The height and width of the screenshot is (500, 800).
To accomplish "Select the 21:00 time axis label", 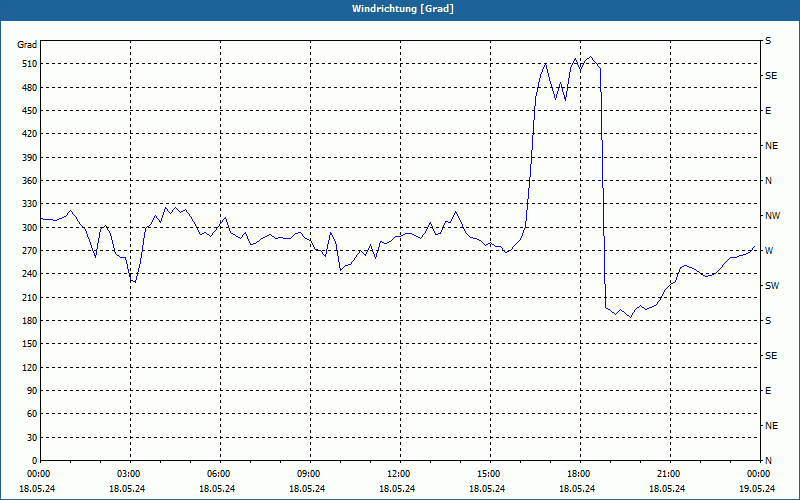I will 668,474.
